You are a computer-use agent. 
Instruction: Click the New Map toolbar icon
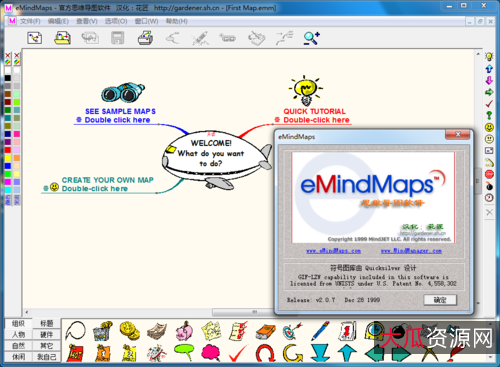click(x=35, y=38)
